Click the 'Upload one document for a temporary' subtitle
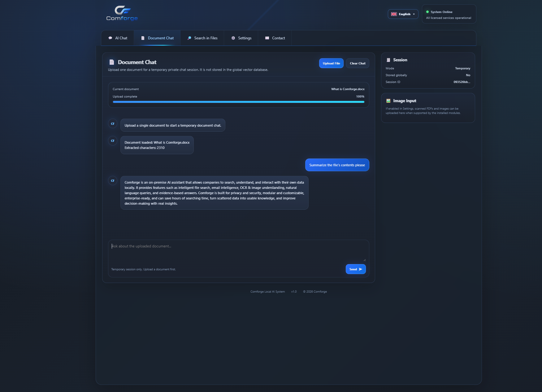The height and width of the screenshot is (392, 542). pos(188,70)
